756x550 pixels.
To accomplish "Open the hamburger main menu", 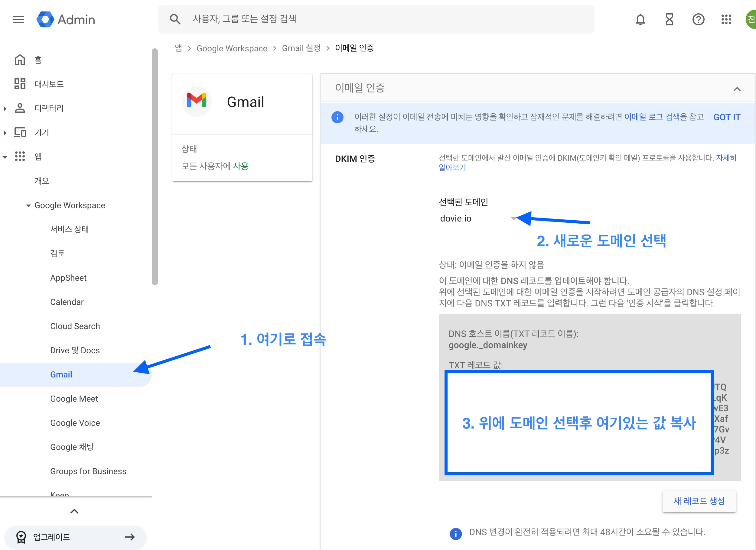I will (x=19, y=19).
